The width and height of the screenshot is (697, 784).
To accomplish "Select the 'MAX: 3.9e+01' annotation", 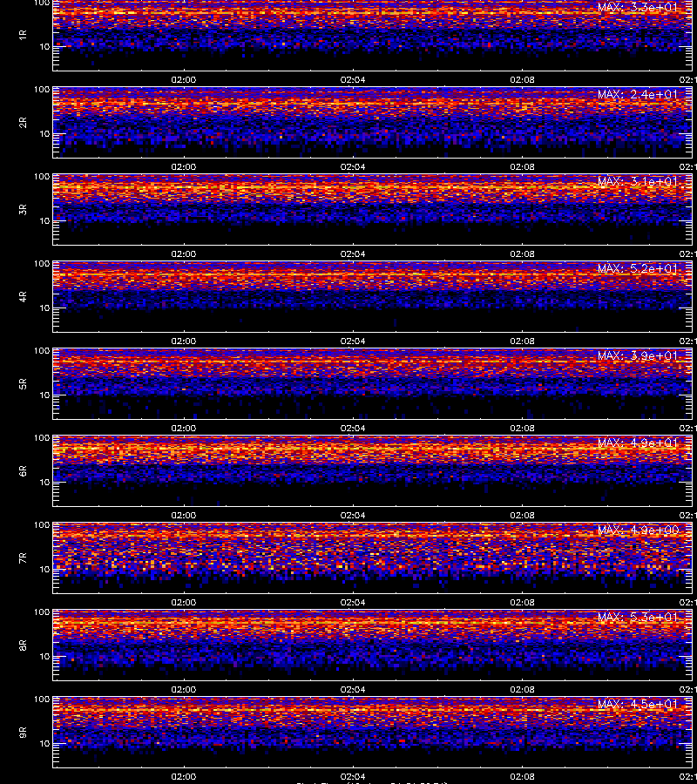I will point(638,355).
